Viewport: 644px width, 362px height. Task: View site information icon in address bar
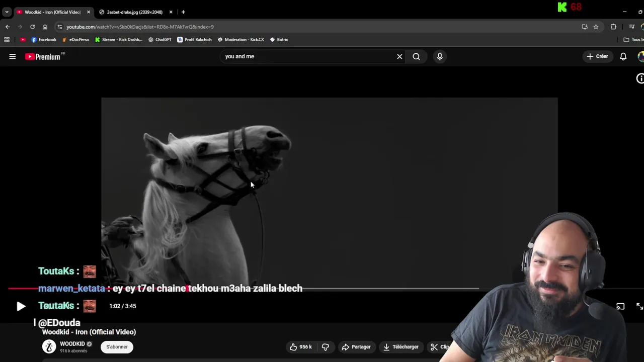(x=60, y=27)
